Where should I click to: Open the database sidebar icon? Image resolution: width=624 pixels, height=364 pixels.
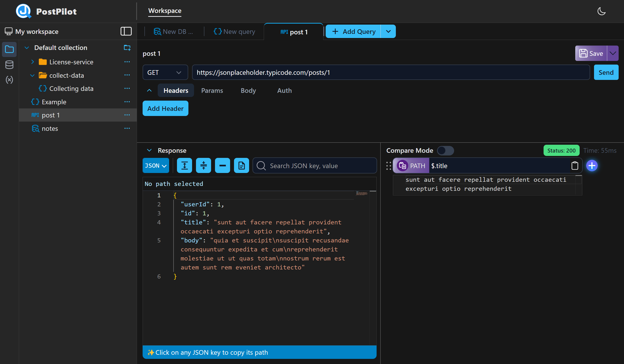tap(9, 65)
